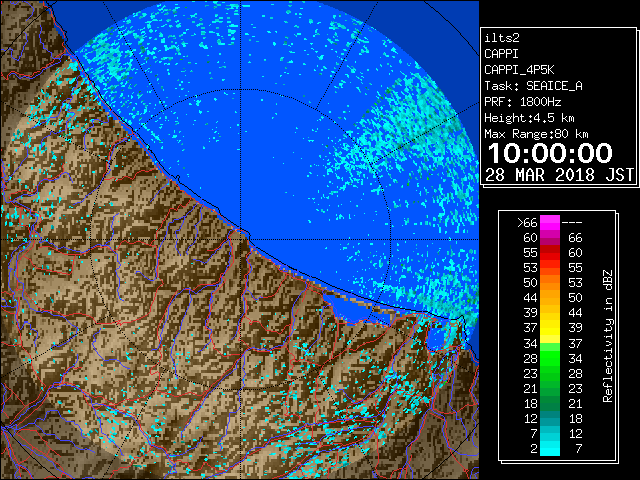Click the "Height:4.5 km" label
Image resolution: width=640 pixels, height=480 pixels.
click(529, 118)
